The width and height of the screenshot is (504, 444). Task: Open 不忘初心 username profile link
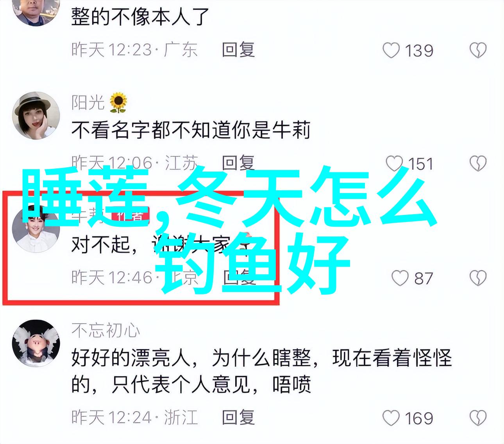point(105,331)
